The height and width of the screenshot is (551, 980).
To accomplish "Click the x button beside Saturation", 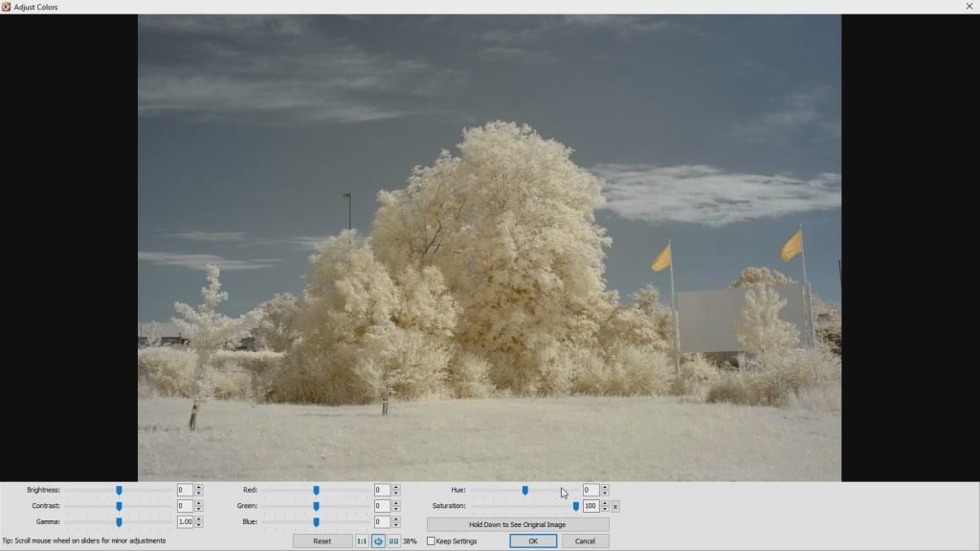I will tap(615, 506).
